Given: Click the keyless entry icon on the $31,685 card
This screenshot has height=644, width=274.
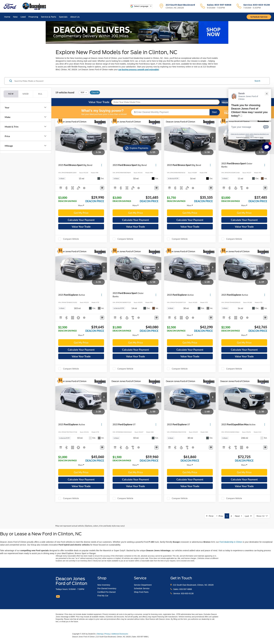Looking at the screenshot, I should (x=133, y=188).
